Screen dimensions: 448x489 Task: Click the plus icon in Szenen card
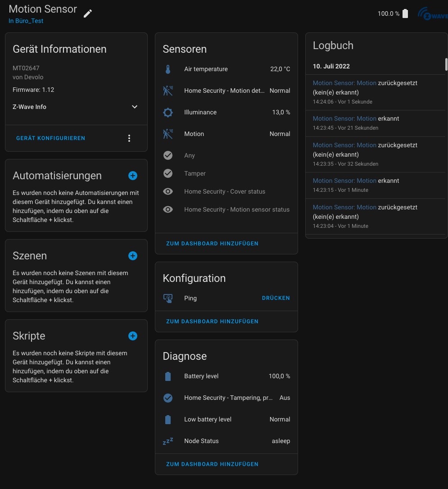coord(133,256)
